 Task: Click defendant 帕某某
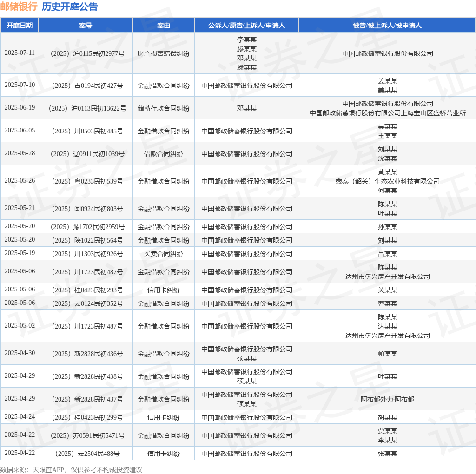[388, 354]
